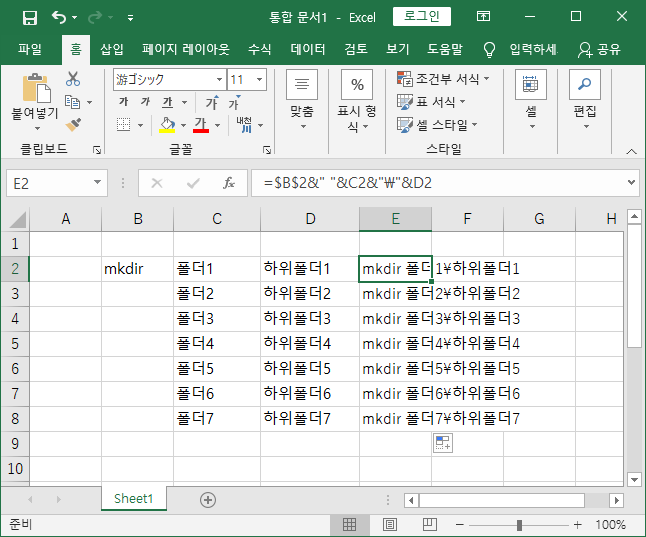Click the 붙여넣기 paste icon
The image size is (646, 537).
[36, 88]
